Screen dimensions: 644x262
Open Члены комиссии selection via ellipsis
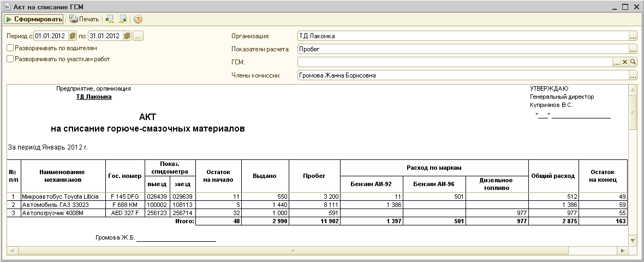tap(633, 75)
